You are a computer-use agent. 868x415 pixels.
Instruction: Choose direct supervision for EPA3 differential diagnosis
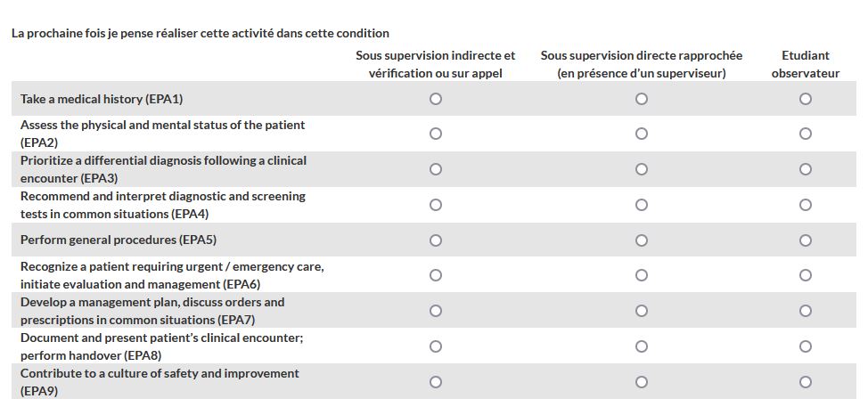[x=642, y=169]
